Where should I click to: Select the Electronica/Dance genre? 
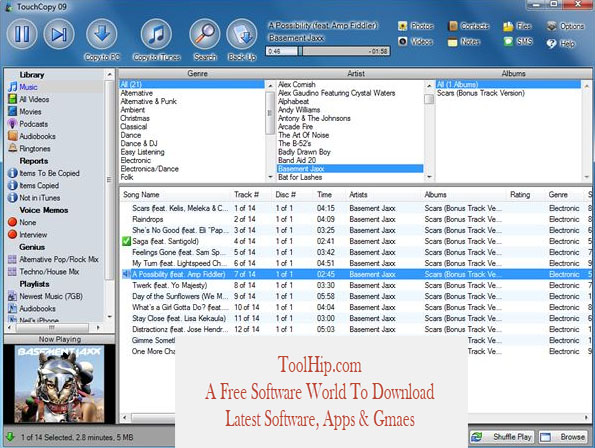tap(150, 169)
